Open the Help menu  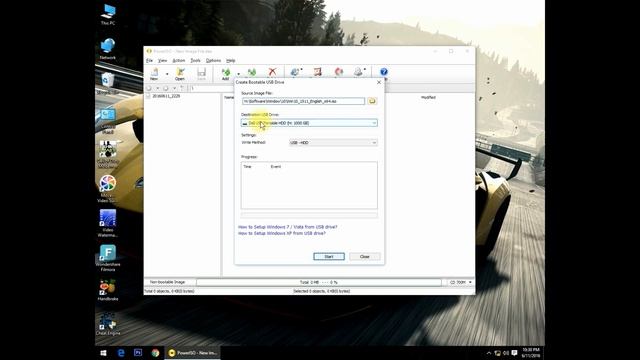click(x=231, y=60)
